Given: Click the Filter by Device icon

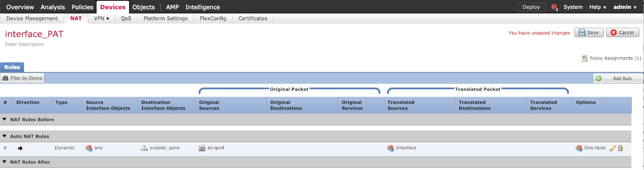Looking at the screenshot, I should (6, 78).
